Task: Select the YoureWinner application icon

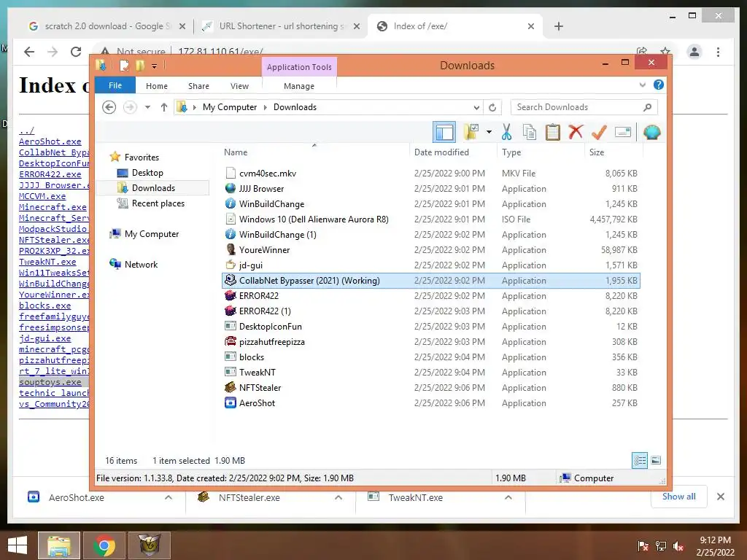Action: (x=231, y=249)
